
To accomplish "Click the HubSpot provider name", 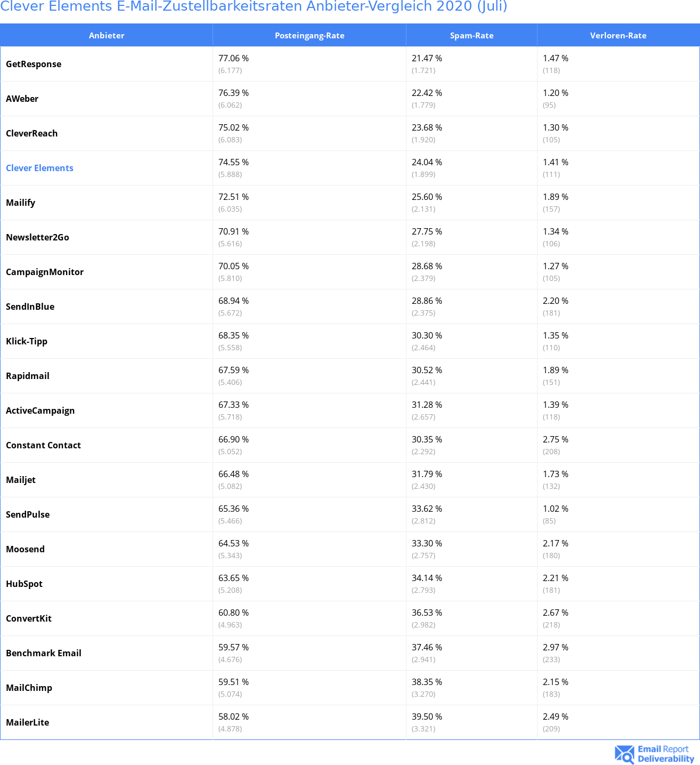I will point(24,584).
